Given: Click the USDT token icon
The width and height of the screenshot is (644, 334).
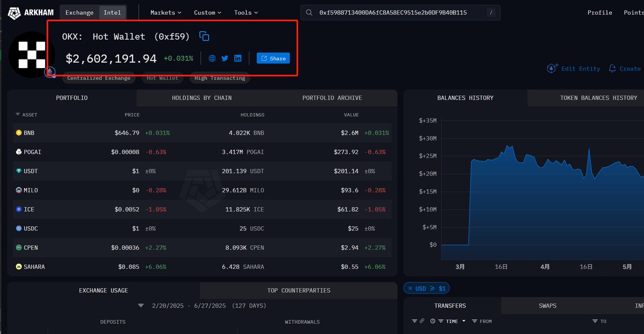Looking at the screenshot, I should (x=19, y=171).
